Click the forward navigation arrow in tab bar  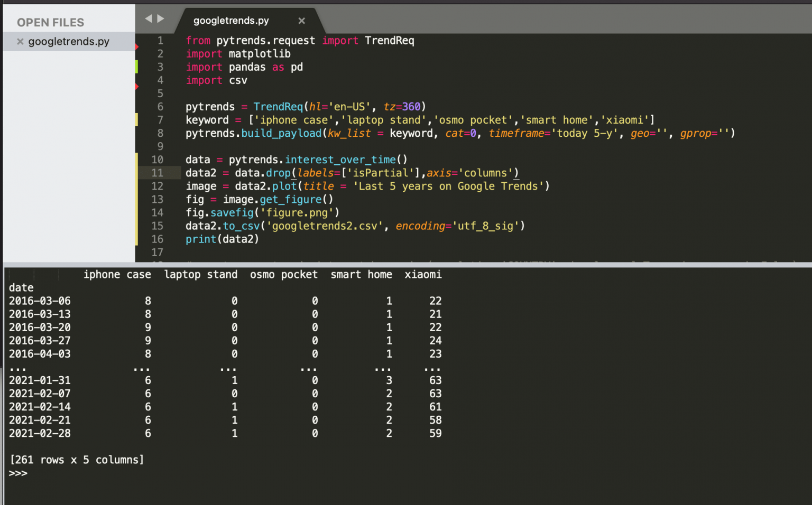coord(160,18)
